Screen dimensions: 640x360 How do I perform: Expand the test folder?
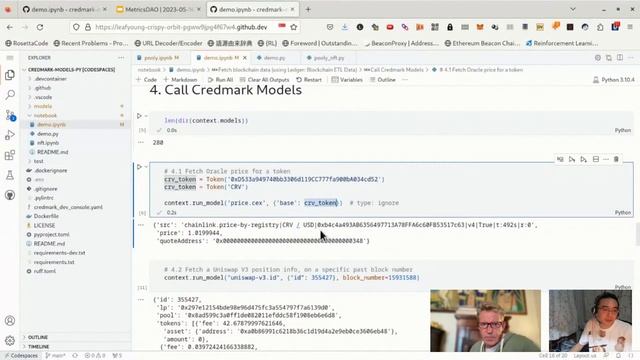pyautogui.click(x=37, y=161)
